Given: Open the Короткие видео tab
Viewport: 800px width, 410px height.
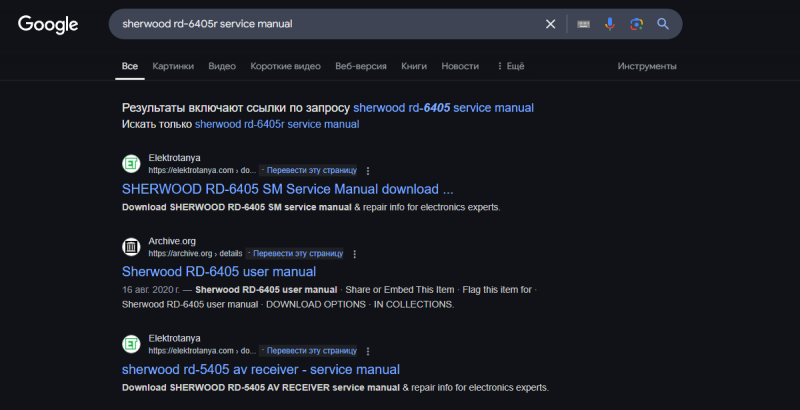Looking at the screenshot, I should pos(285,66).
